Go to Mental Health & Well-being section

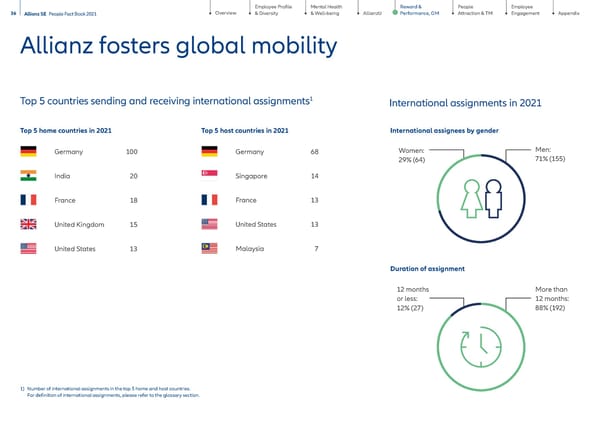[x=326, y=10]
